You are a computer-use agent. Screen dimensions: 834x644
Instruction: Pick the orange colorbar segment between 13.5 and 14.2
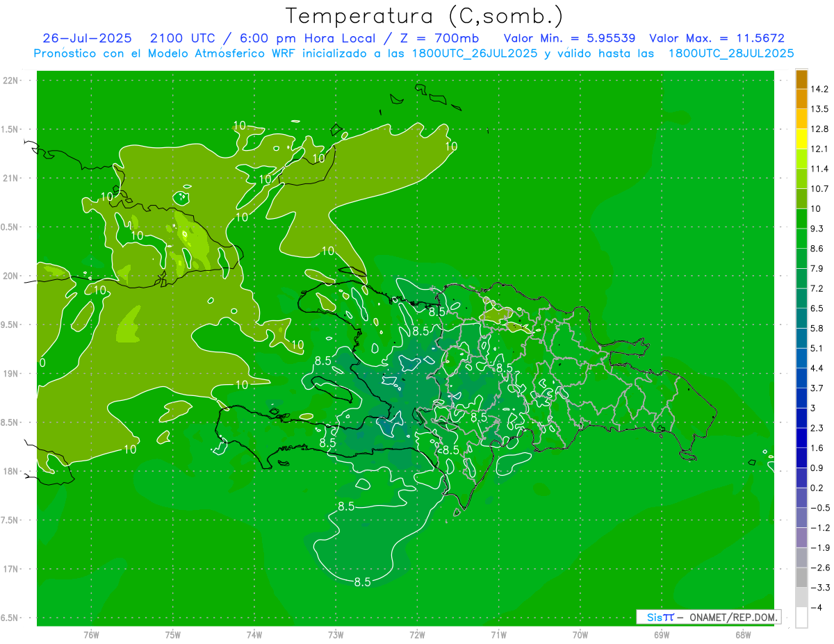pos(801,99)
